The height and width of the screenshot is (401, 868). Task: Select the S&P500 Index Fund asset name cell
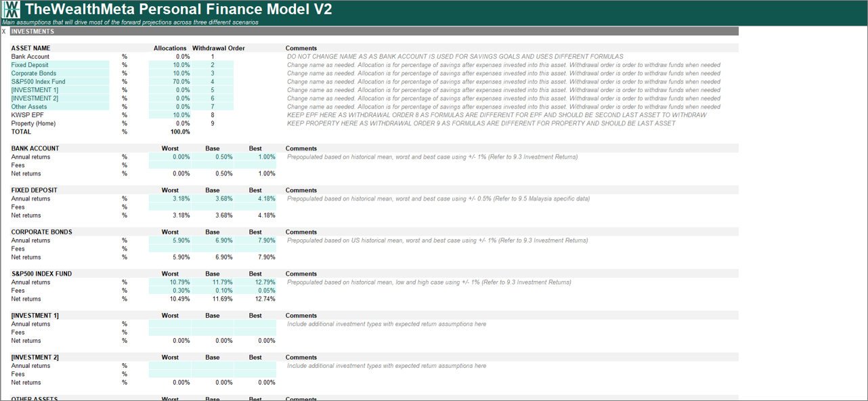[x=59, y=82]
